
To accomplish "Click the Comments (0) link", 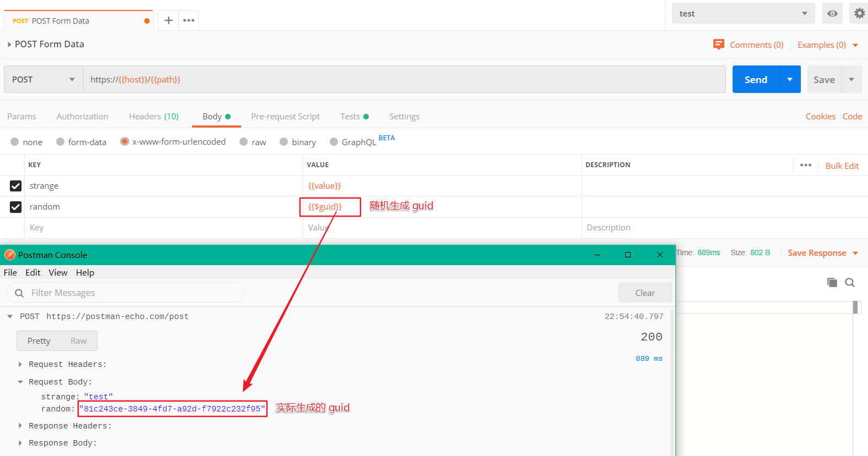I will [x=757, y=45].
